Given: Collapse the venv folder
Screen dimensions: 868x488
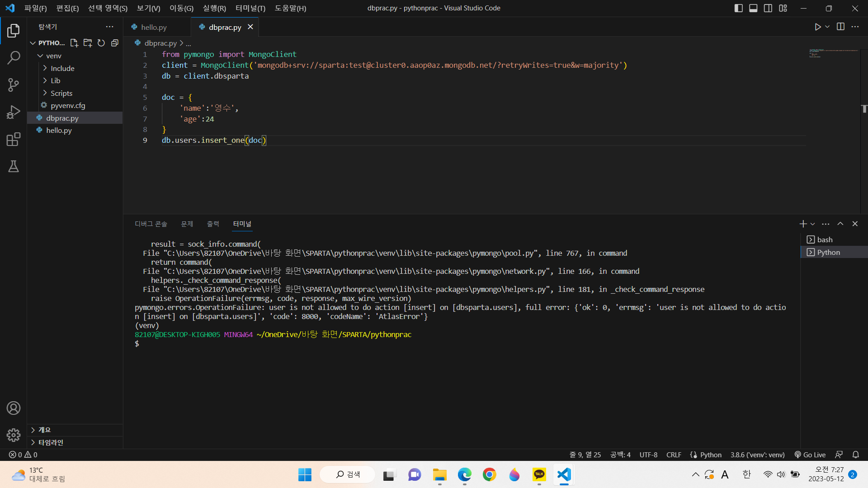Looking at the screenshot, I should tap(50, 56).
